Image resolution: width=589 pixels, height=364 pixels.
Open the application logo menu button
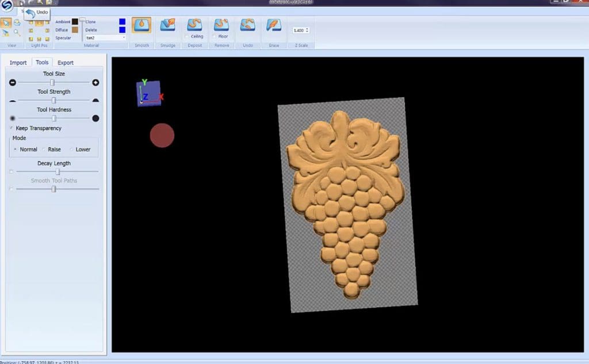[x=7, y=5]
